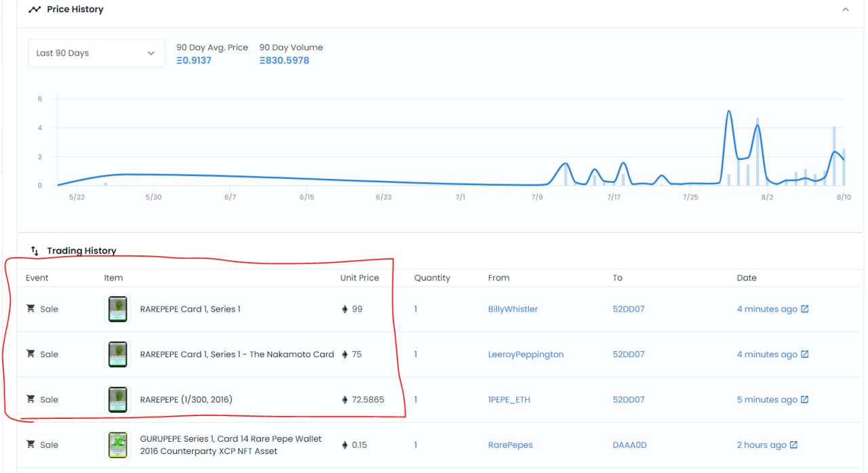868x473 pixels.
Task: Open the RAREPEPE Card 1, Series 1 item
Action: (190, 309)
